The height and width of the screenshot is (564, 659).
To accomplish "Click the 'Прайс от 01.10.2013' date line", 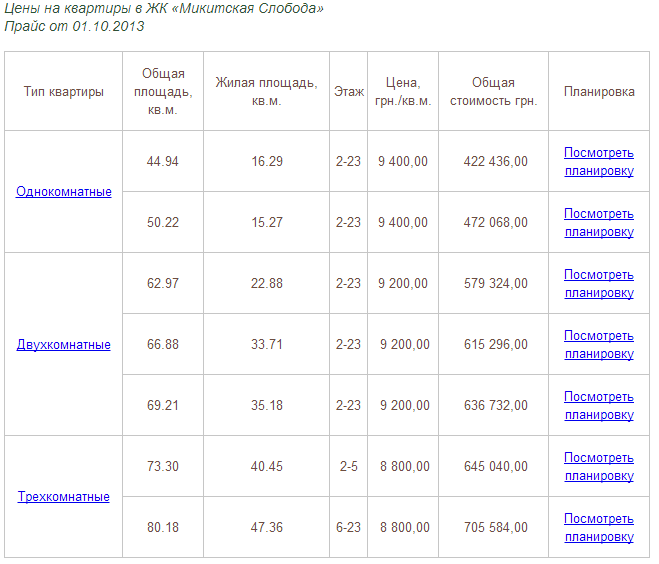I will pyautogui.click(x=74, y=26).
